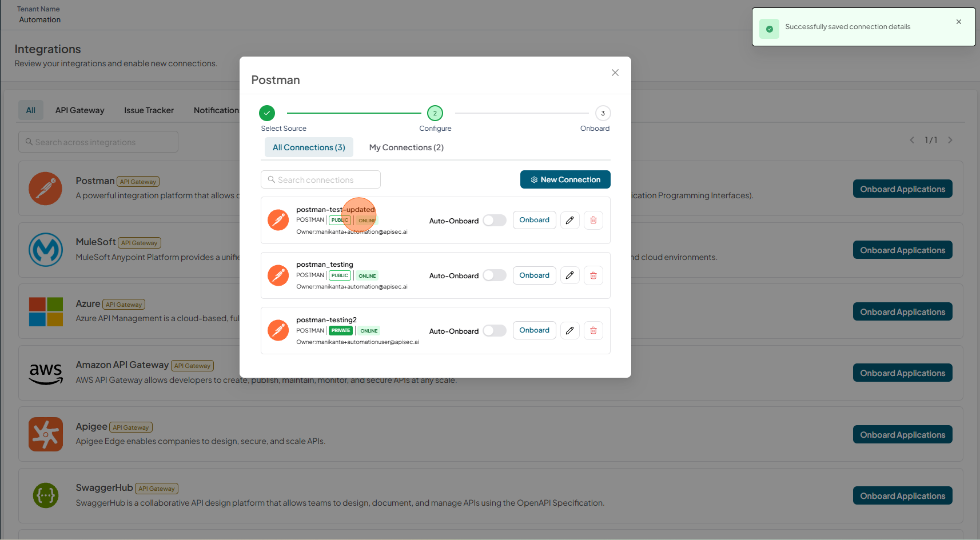Image resolution: width=980 pixels, height=540 pixels.
Task: Delete the postman_testing connection via its trash icon
Action: pos(593,275)
